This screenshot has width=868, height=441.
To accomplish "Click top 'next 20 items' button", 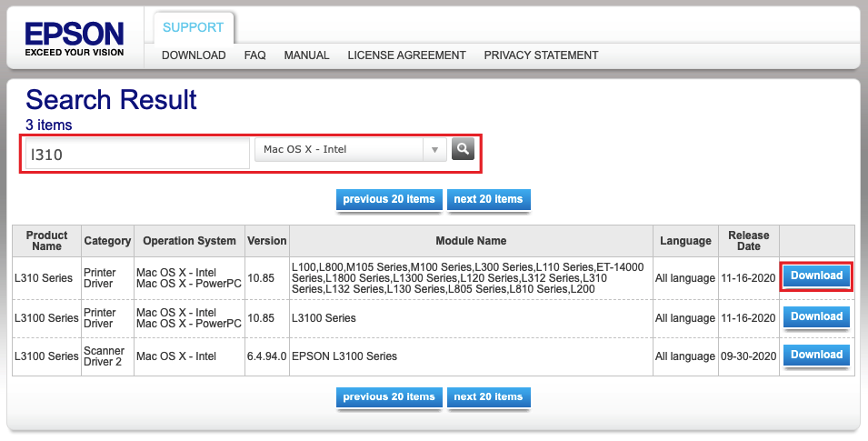I will coord(488,199).
